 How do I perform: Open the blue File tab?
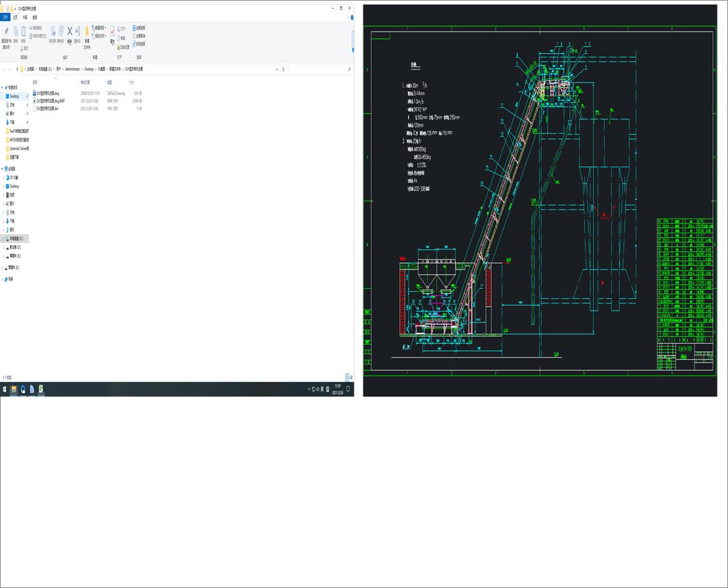coord(5,18)
